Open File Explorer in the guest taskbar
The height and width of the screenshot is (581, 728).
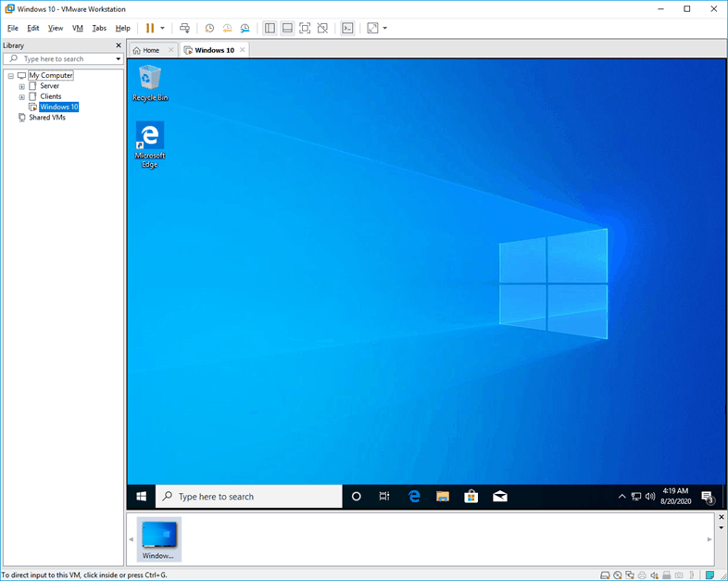pos(443,497)
